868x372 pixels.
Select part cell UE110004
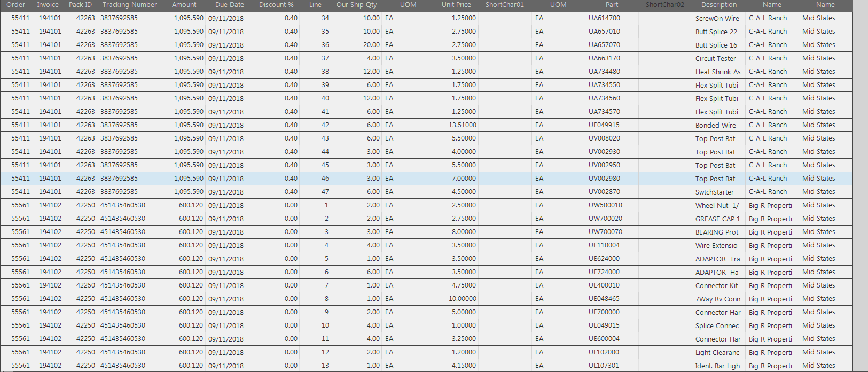(604, 245)
